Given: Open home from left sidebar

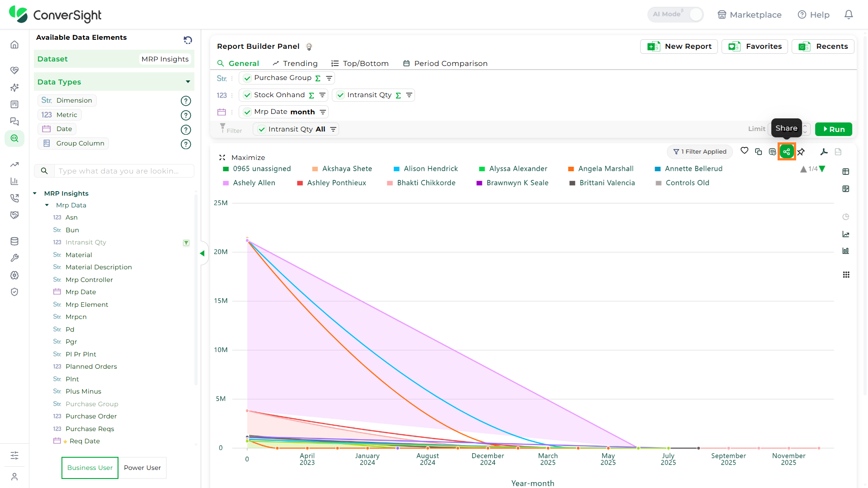Looking at the screenshot, I should (x=14, y=45).
